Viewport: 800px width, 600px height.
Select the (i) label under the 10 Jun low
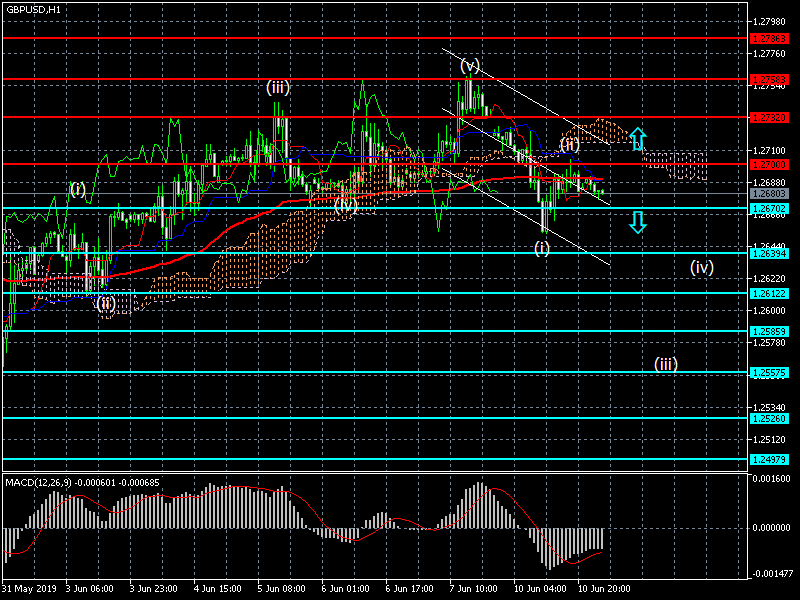pos(542,248)
